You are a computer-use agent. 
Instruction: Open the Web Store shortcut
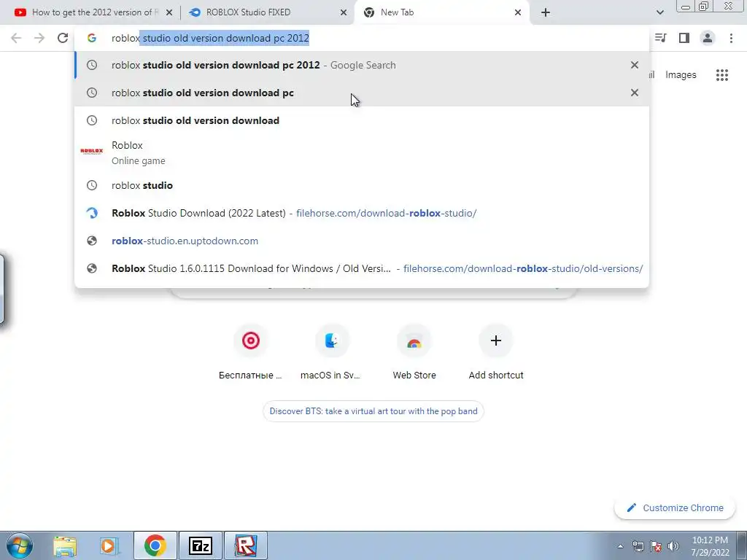click(x=414, y=352)
